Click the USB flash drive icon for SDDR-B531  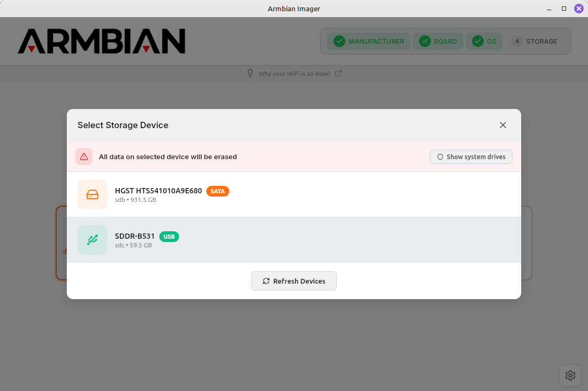click(x=92, y=240)
